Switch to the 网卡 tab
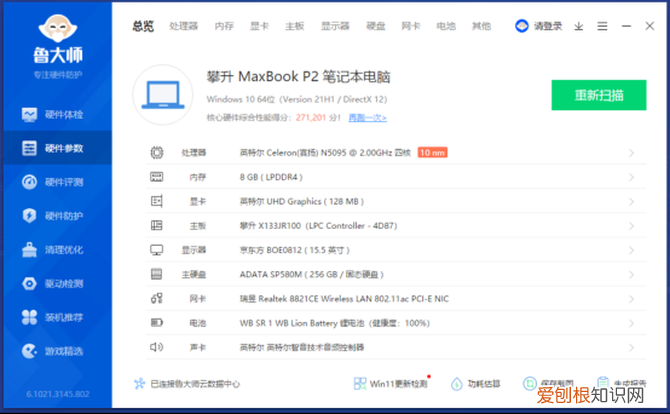The height and width of the screenshot is (414, 670). tap(411, 26)
